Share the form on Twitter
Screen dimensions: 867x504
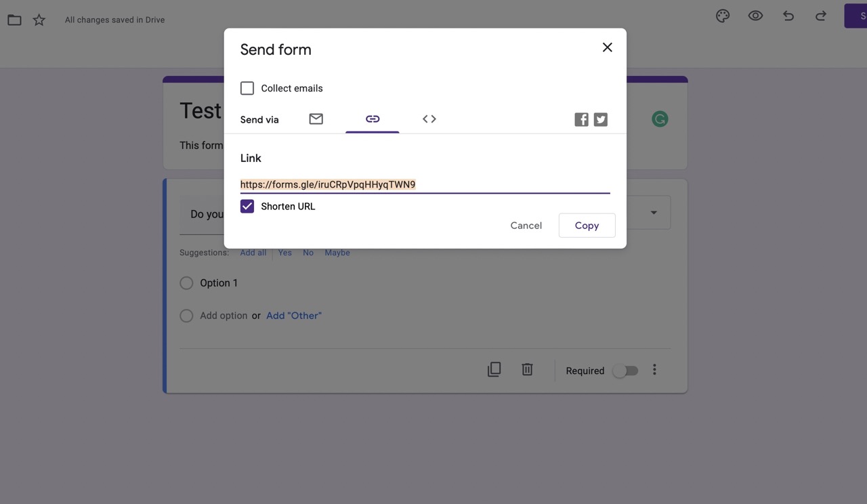[x=599, y=119]
